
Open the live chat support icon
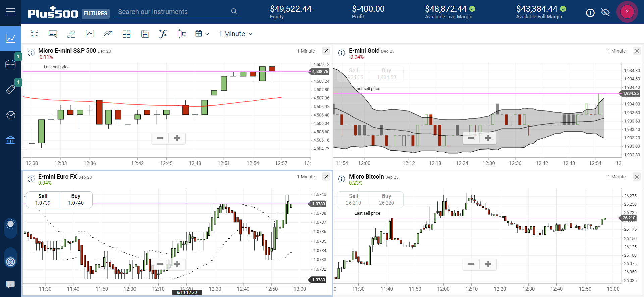[x=10, y=285]
